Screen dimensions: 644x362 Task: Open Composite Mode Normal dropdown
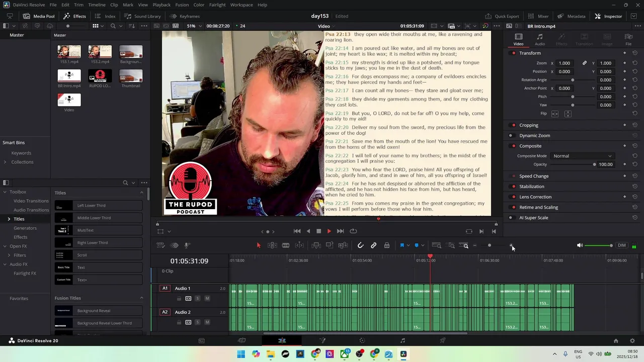click(582, 156)
